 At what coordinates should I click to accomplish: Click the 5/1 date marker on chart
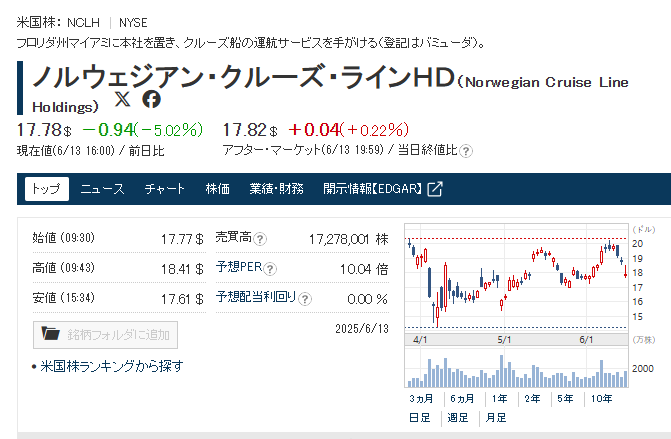point(505,340)
